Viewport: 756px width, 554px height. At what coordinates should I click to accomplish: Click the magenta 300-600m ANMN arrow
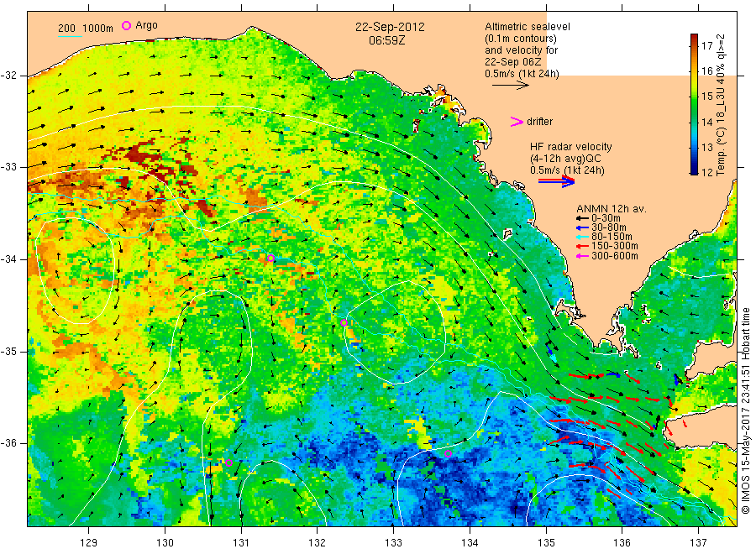point(582,256)
